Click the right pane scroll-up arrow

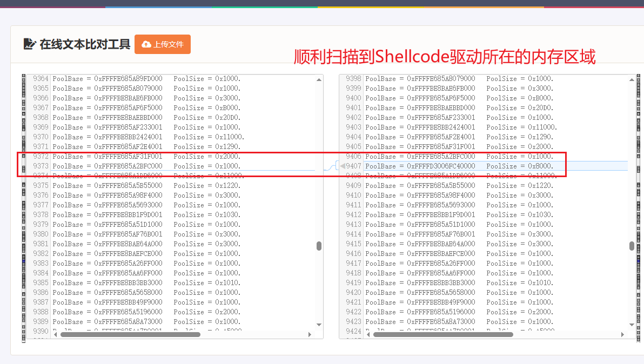632,79
